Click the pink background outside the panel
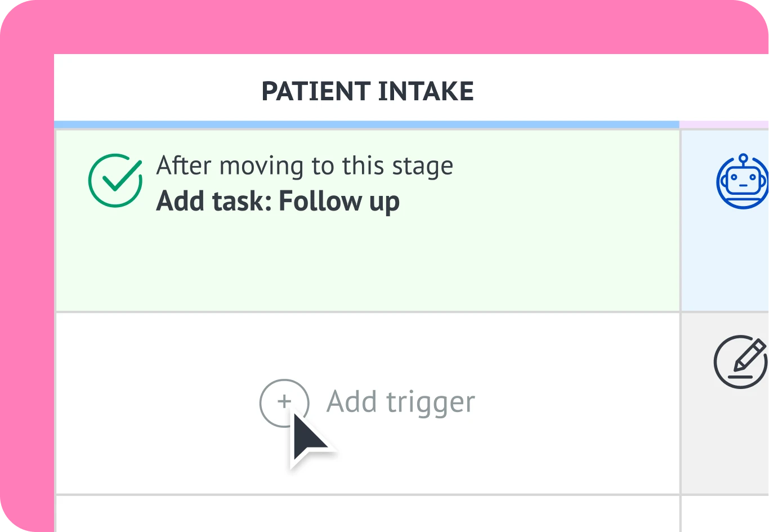The width and height of the screenshot is (769, 532). [x=25, y=281]
